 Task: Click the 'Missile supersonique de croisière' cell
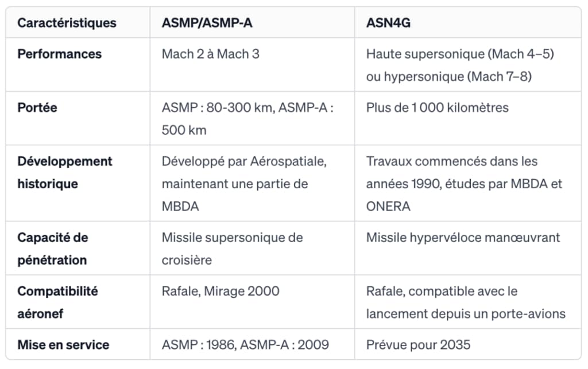232,248
